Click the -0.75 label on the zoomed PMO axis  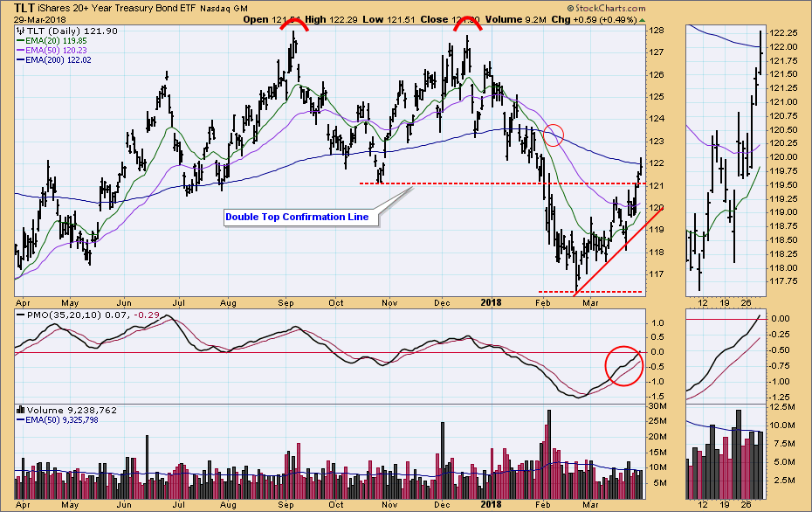click(779, 366)
